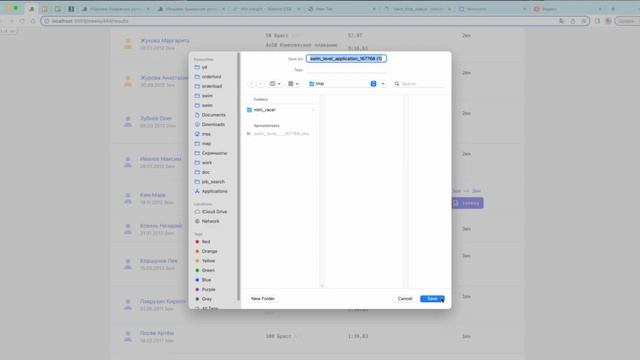Go back with the back arrow
The width and height of the screenshot is (640, 360).
tap(252, 84)
